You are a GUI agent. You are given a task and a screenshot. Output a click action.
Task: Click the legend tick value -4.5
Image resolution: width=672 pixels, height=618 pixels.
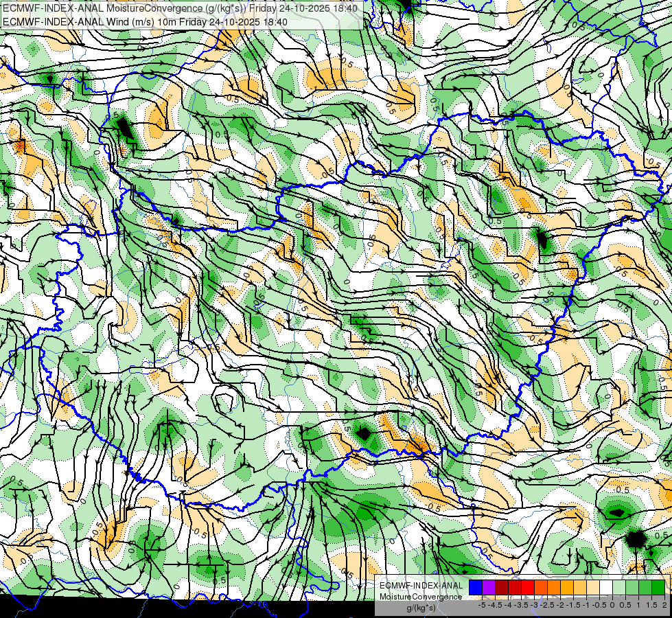coord(495,605)
